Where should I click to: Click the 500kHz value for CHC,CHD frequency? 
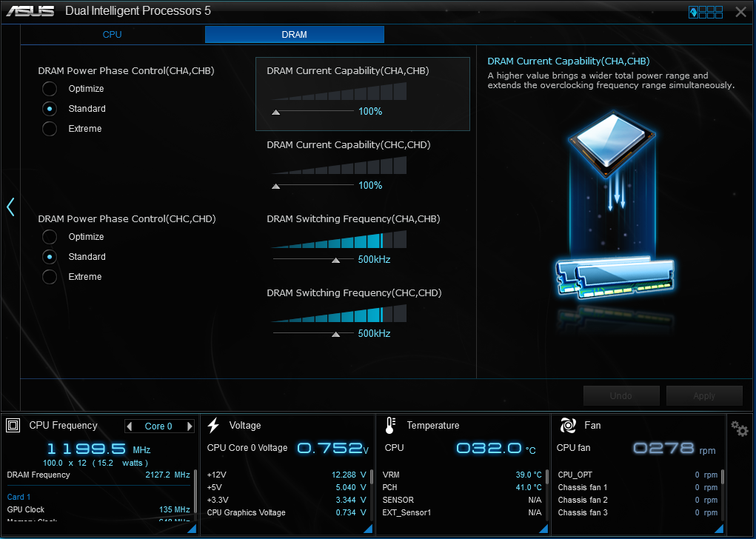(x=374, y=334)
